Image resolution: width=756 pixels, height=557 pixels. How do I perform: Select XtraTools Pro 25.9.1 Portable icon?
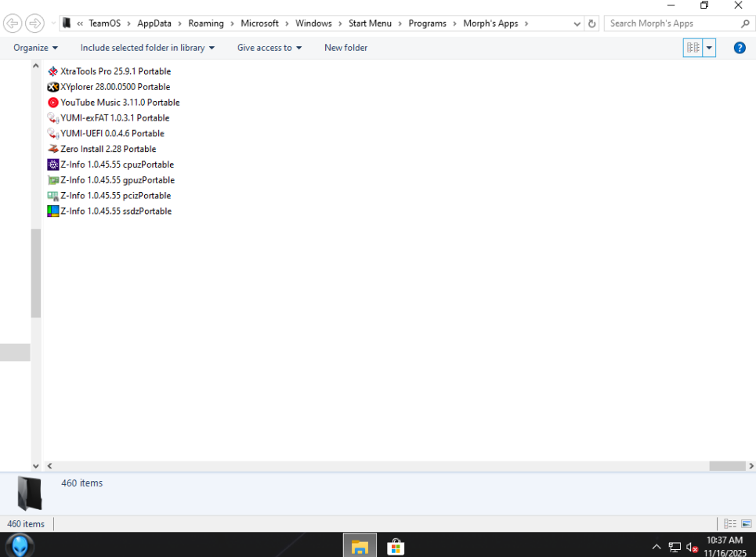[53, 71]
